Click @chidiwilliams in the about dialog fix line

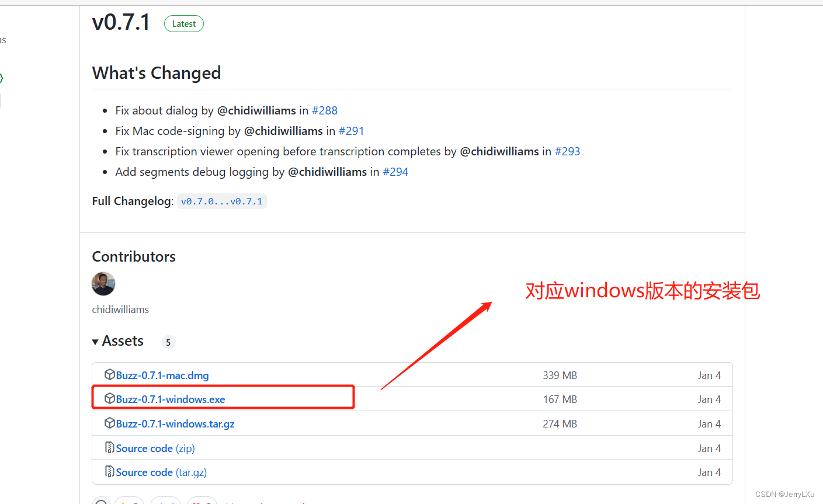coord(256,110)
